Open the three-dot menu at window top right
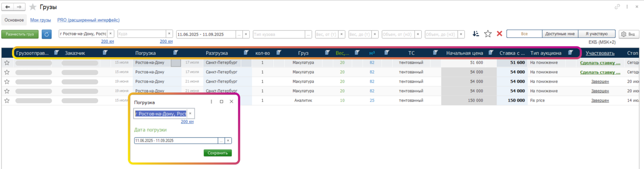Image resolution: width=644 pixels, height=169 pixels. pyautogui.click(x=627, y=7)
